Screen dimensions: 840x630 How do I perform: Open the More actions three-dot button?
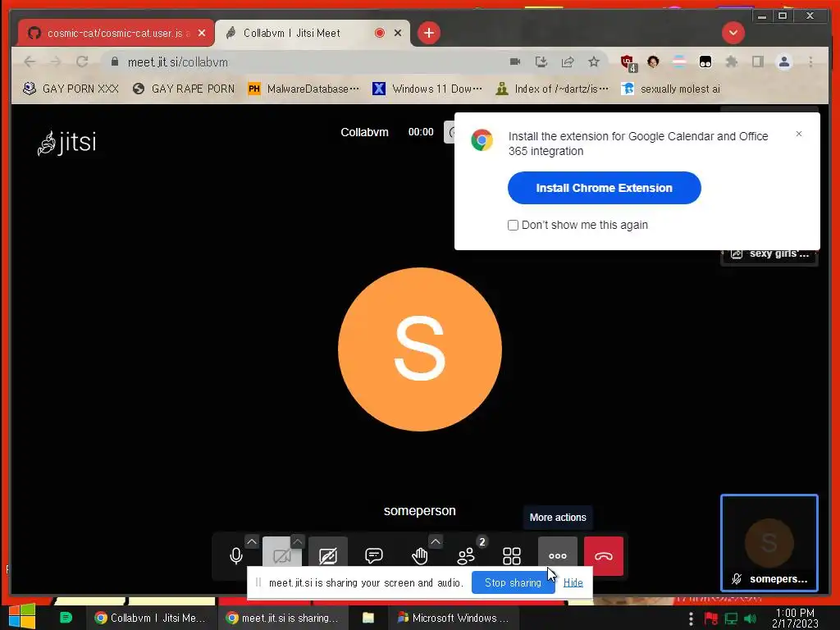(558, 556)
